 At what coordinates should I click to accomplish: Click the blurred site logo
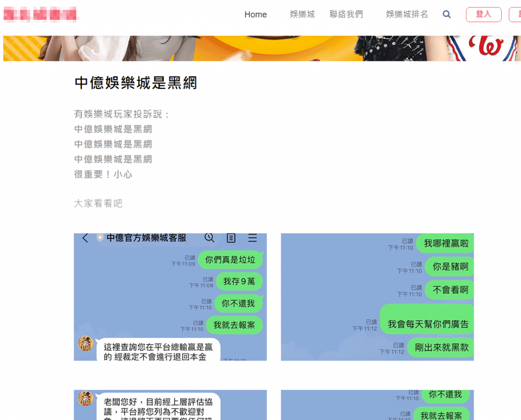click(x=40, y=14)
